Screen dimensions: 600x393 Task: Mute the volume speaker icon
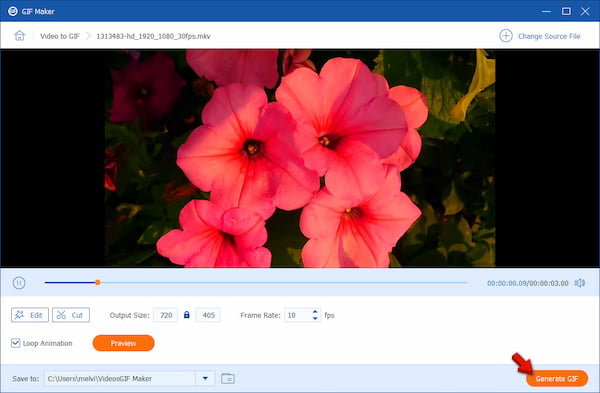pyautogui.click(x=579, y=283)
